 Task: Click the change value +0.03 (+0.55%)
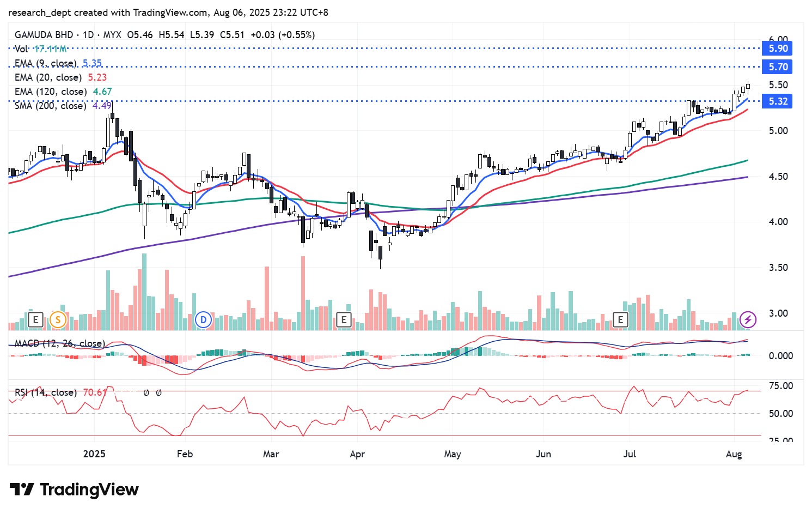click(x=283, y=35)
